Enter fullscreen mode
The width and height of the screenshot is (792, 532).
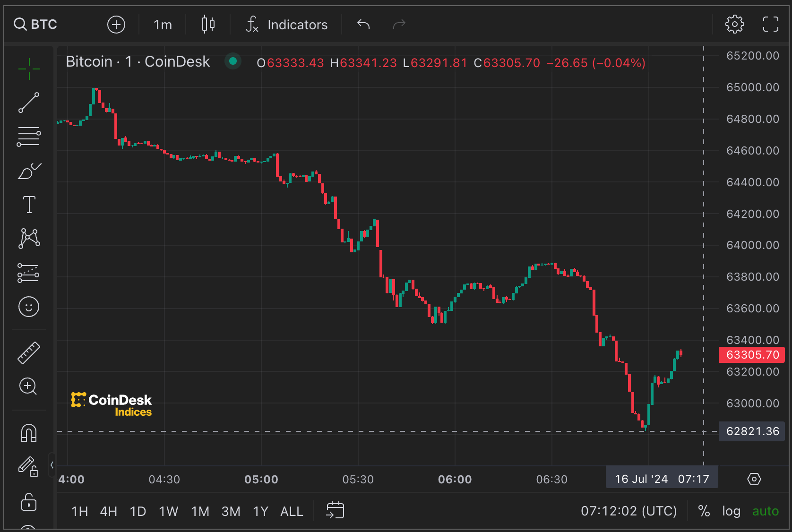[x=771, y=24]
